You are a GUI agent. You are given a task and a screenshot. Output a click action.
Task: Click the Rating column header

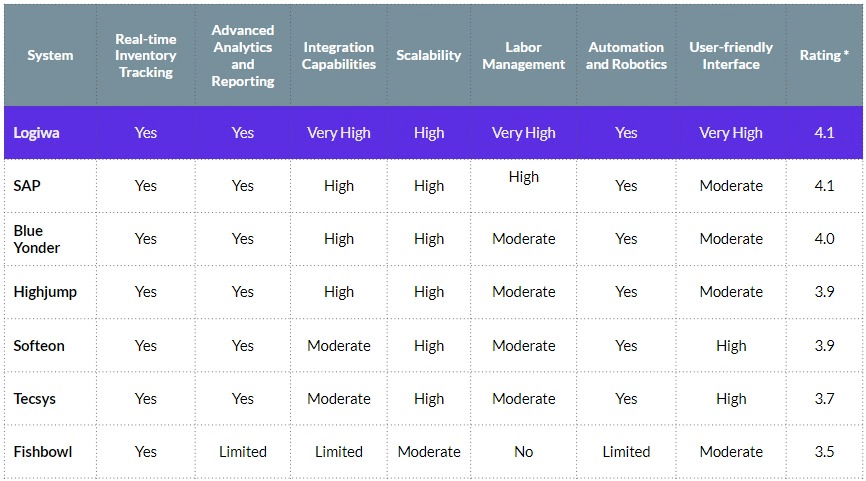(x=824, y=55)
